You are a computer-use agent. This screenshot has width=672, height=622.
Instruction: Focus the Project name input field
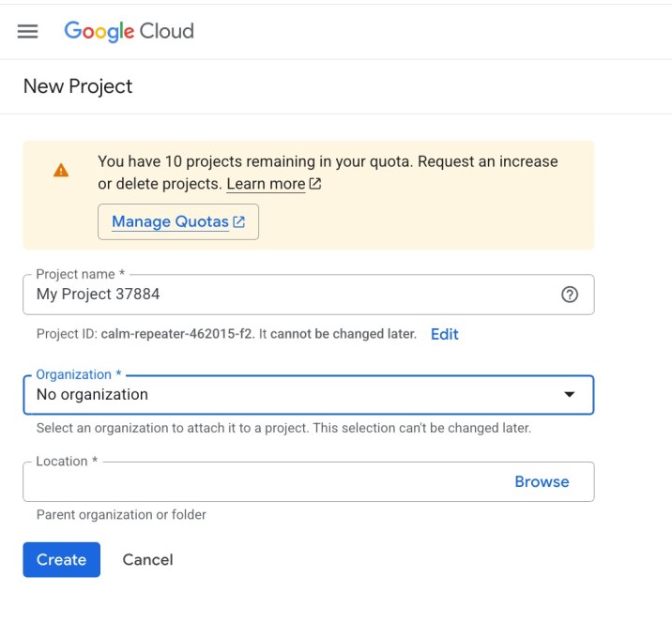[282, 295]
